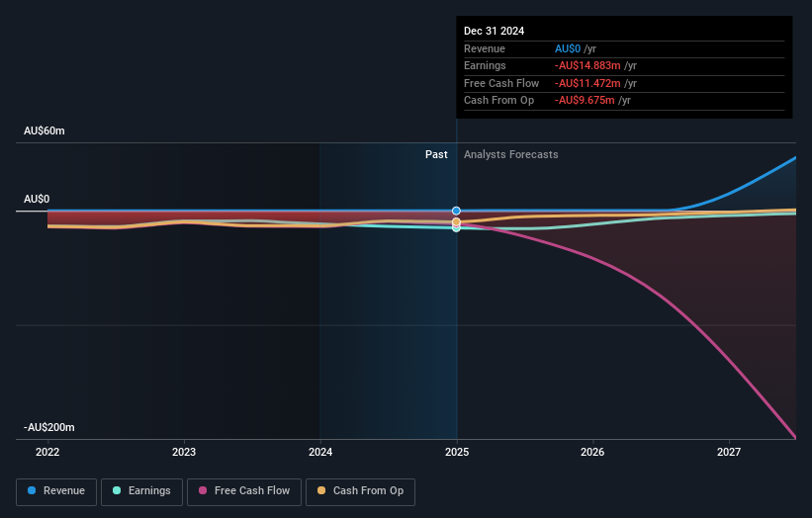Click the orange Cash From Op marker at 2025
Screen dimensions: 812x518
tap(456, 222)
